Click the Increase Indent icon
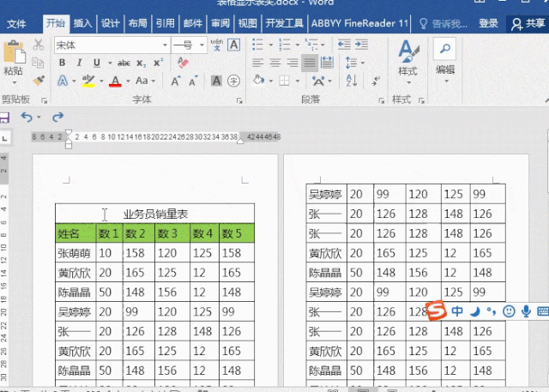The width and height of the screenshot is (549, 392). pos(362,45)
